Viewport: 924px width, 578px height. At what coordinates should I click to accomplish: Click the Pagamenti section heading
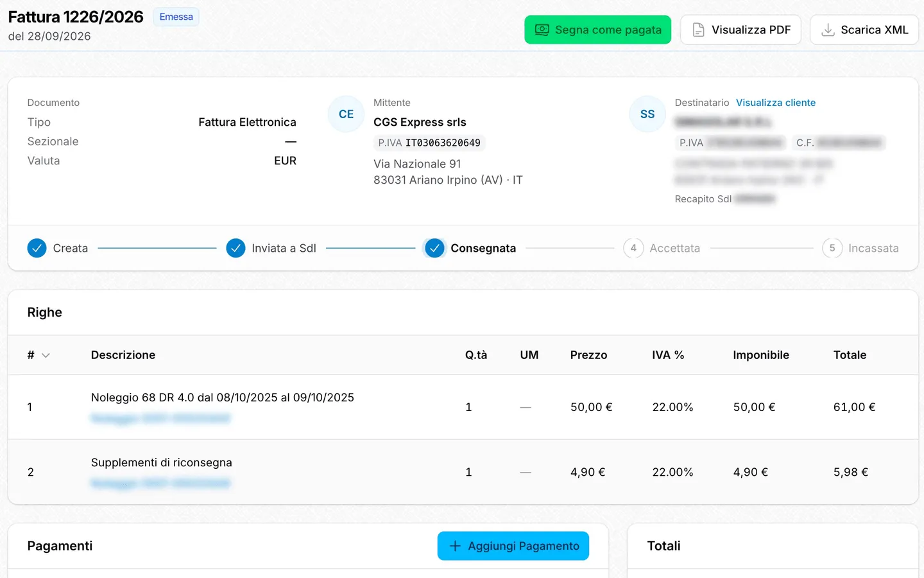[60, 546]
